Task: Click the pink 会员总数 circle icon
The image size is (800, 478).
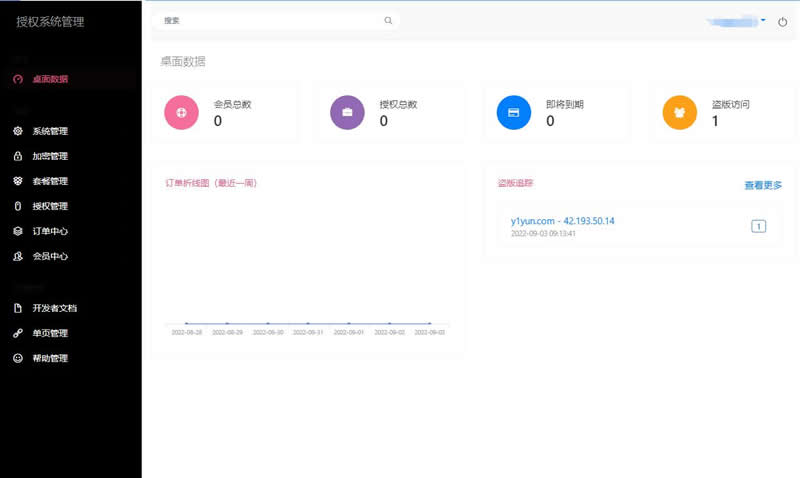Action: [181, 112]
